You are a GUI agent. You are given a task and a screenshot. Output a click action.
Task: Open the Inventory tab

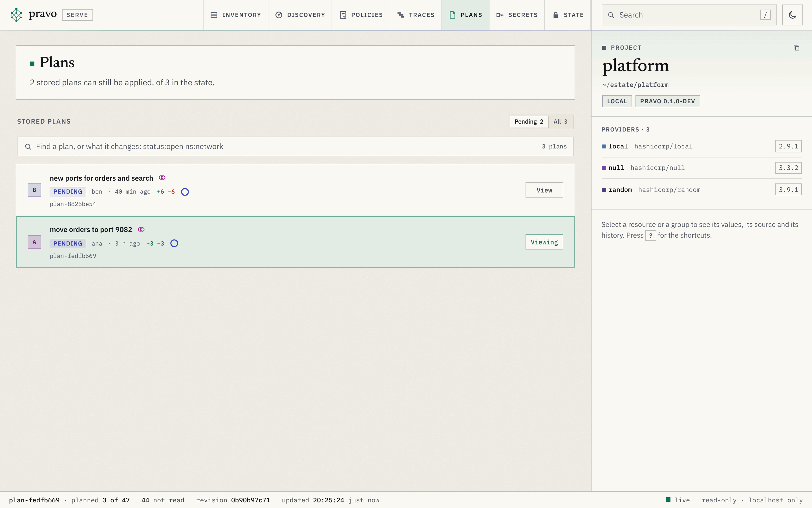coord(235,15)
